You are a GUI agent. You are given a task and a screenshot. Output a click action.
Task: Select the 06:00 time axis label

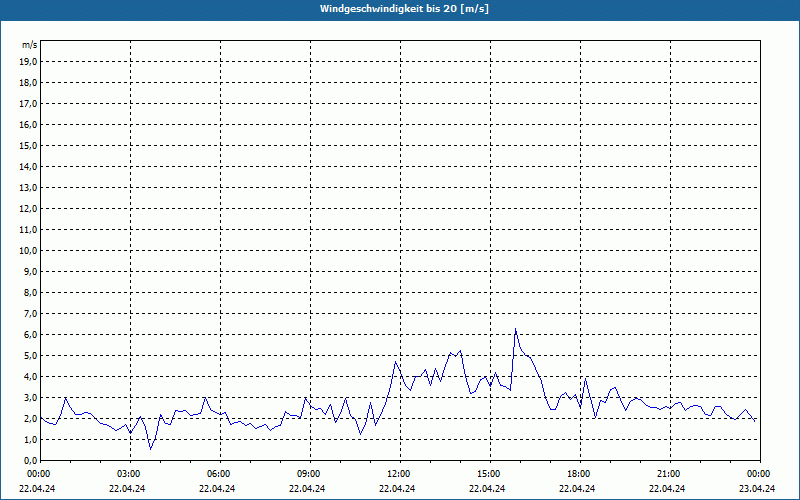[x=218, y=474]
